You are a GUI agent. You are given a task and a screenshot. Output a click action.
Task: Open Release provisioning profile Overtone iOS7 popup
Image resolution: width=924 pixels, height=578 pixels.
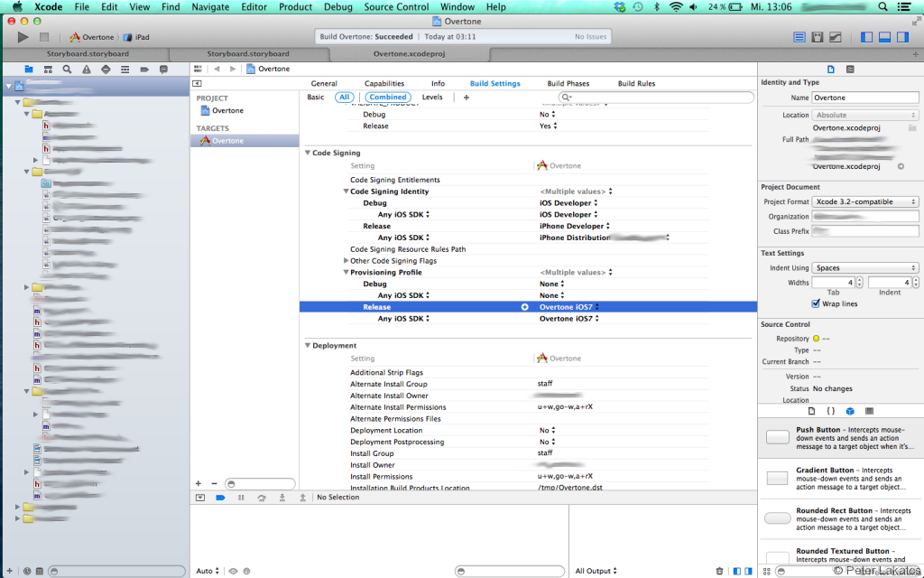pos(569,307)
